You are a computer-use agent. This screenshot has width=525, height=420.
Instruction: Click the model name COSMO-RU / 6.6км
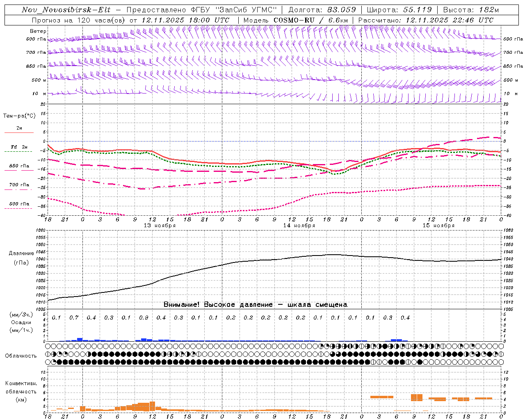(x=310, y=20)
